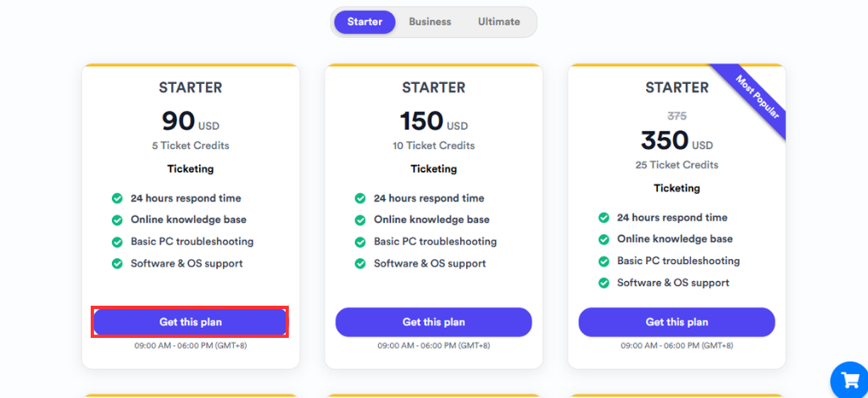Click checkmark beside "Online knowledge base" in 150 USD plan
The image size is (868, 398).
(360, 219)
